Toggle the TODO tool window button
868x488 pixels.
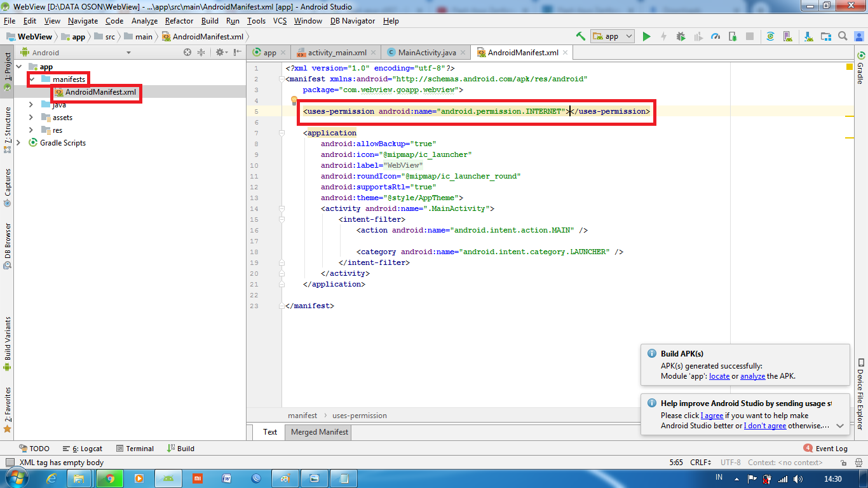[x=34, y=449]
